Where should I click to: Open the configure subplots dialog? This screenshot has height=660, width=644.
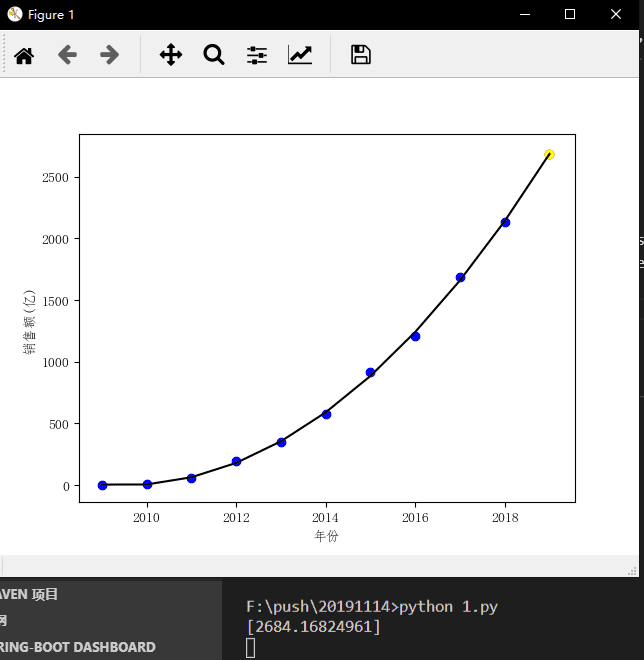click(x=257, y=55)
